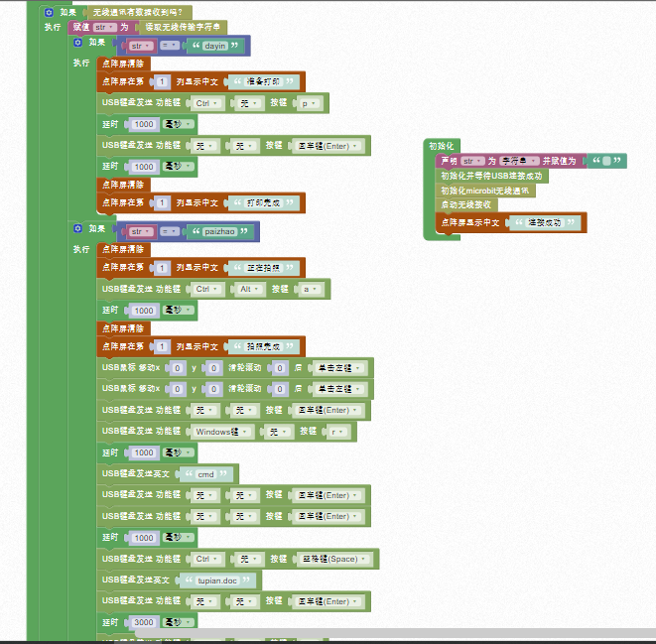Select the 启动无线接收 block
The image size is (656, 644).
466,204
